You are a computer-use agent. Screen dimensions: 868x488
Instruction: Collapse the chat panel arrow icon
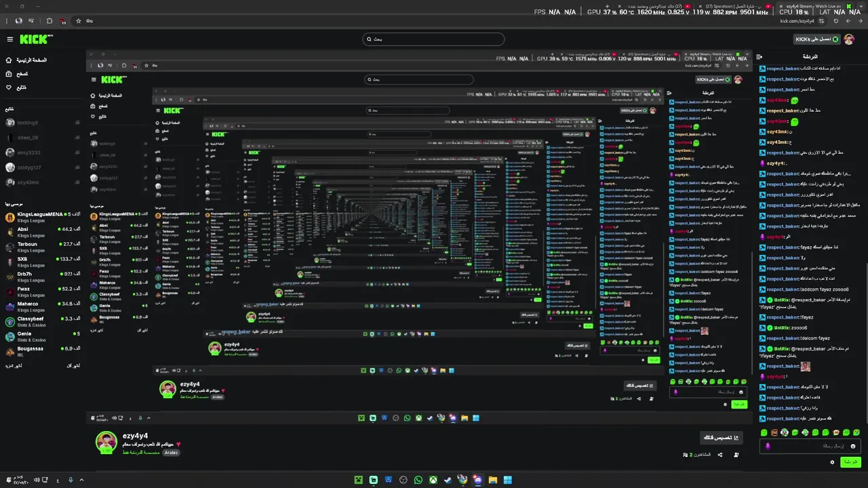pos(760,57)
